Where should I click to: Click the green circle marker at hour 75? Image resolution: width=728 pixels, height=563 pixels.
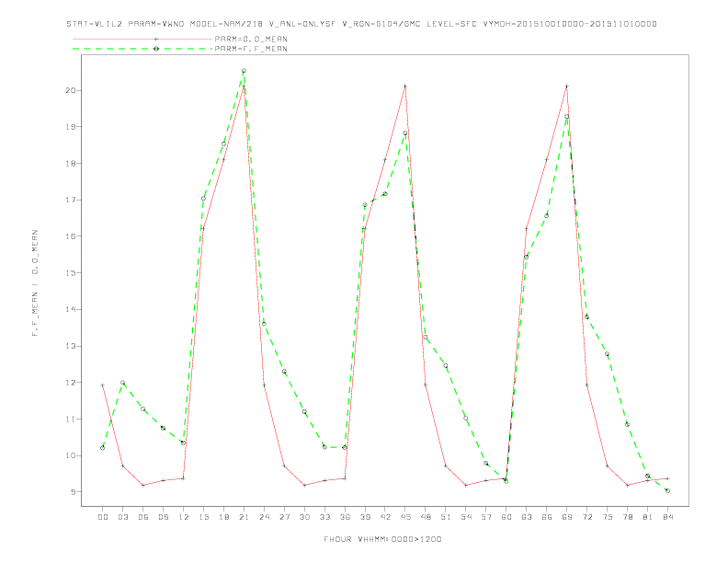[608, 354]
